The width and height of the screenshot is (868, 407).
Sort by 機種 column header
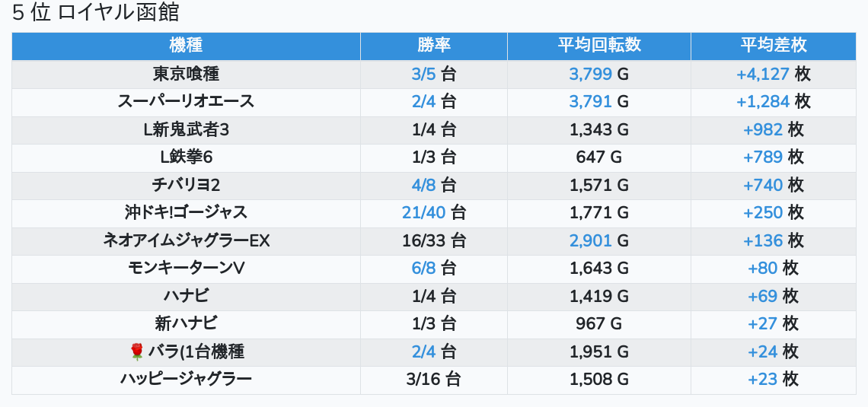(186, 46)
